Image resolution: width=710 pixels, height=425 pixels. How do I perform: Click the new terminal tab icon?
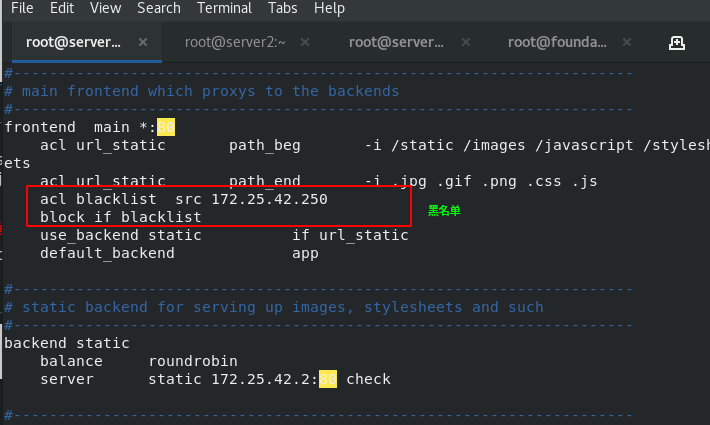[x=677, y=43]
